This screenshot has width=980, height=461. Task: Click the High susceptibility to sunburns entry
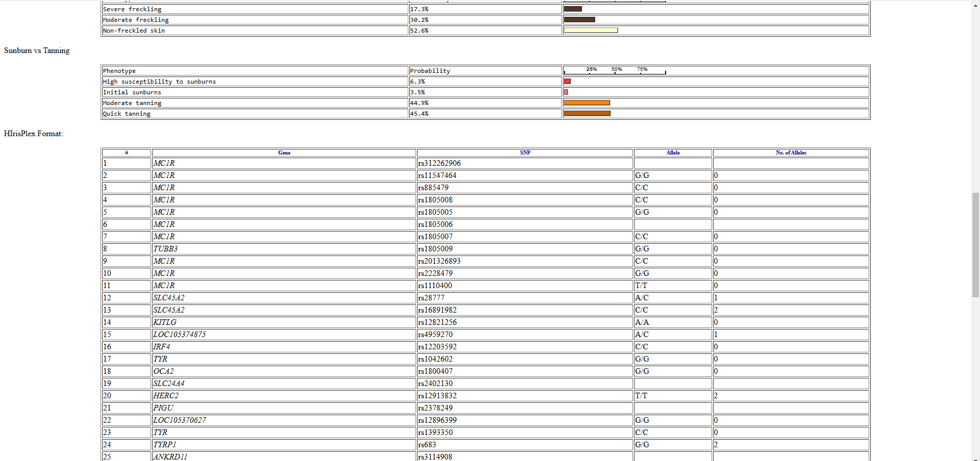(159, 81)
